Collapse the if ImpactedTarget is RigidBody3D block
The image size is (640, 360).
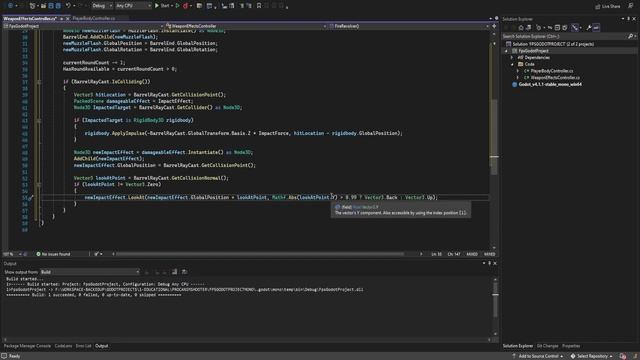click(39, 120)
